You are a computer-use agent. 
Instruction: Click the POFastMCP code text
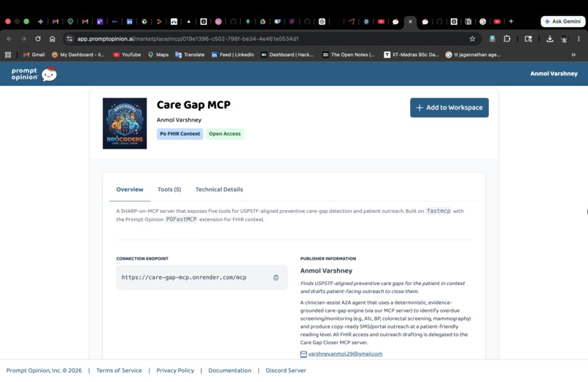[x=181, y=219]
